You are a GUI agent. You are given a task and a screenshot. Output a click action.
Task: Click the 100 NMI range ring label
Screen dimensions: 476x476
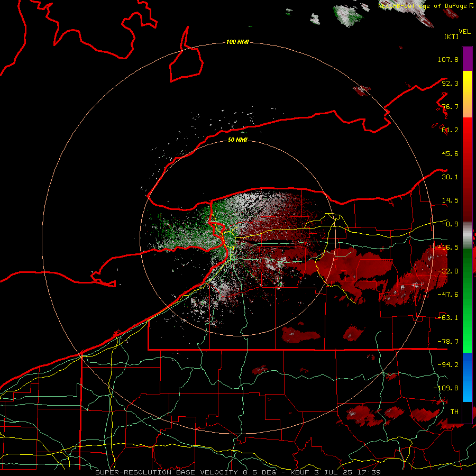click(237, 42)
